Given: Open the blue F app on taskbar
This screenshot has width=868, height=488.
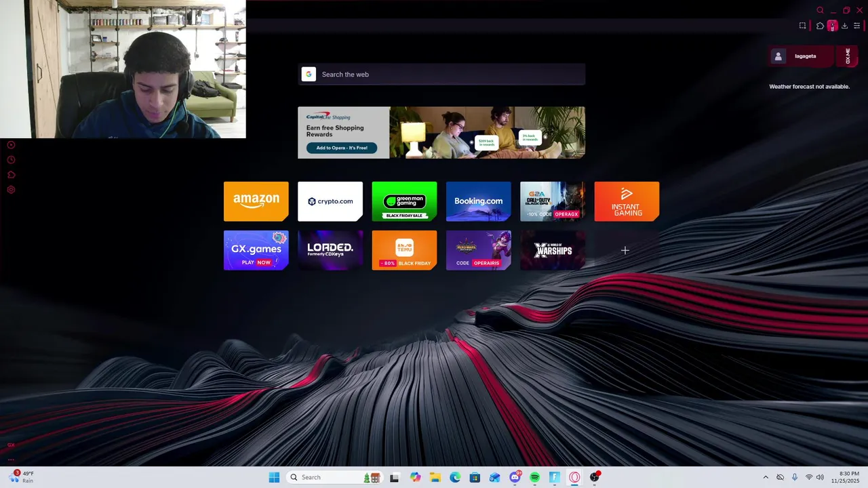Looking at the screenshot, I should 555,477.
